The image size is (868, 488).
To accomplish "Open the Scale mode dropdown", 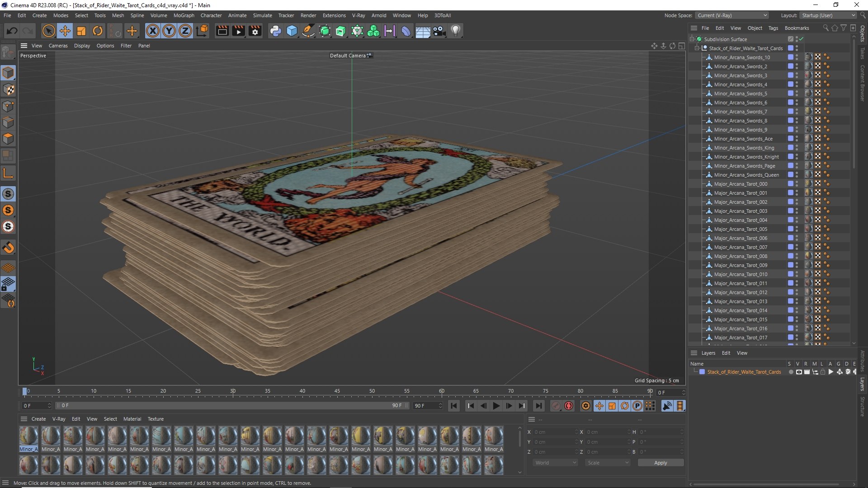I will click(608, 463).
